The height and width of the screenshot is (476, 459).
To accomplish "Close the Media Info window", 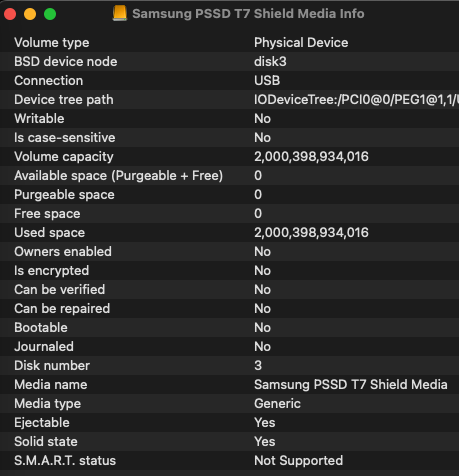I will point(10,14).
